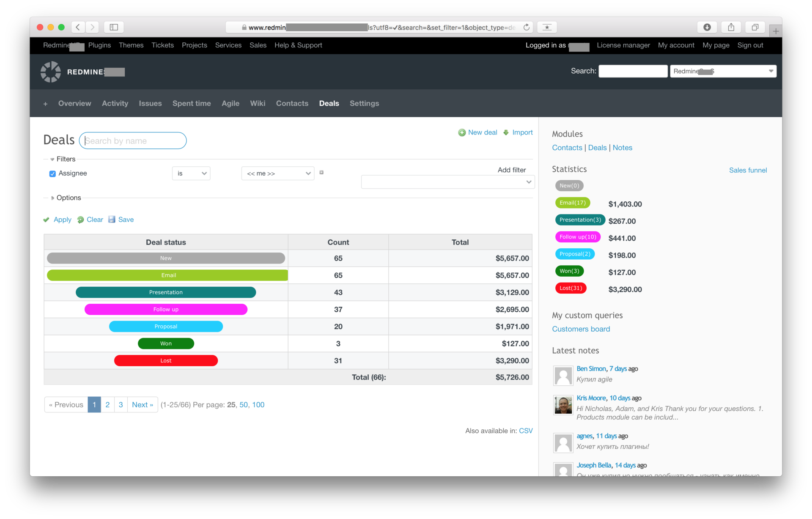Select the Contacts tab in navigation
The width and height of the screenshot is (812, 519).
(x=291, y=104)
